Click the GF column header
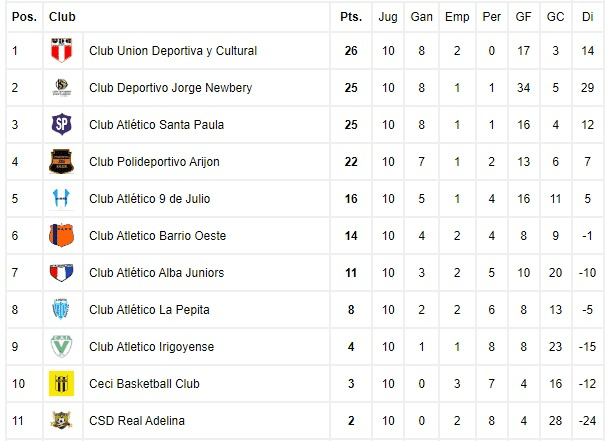This screenshot has width=609, height=441. [524, 17]
